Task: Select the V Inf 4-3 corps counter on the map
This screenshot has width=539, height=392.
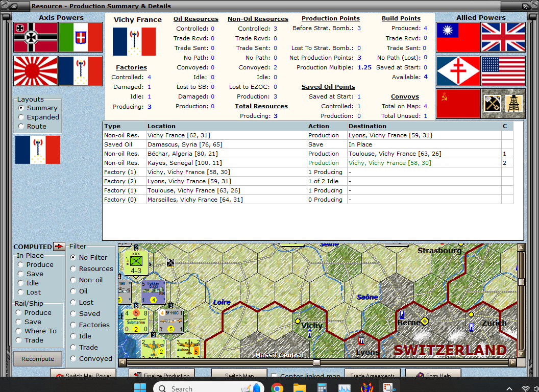Action: (136, 263)
